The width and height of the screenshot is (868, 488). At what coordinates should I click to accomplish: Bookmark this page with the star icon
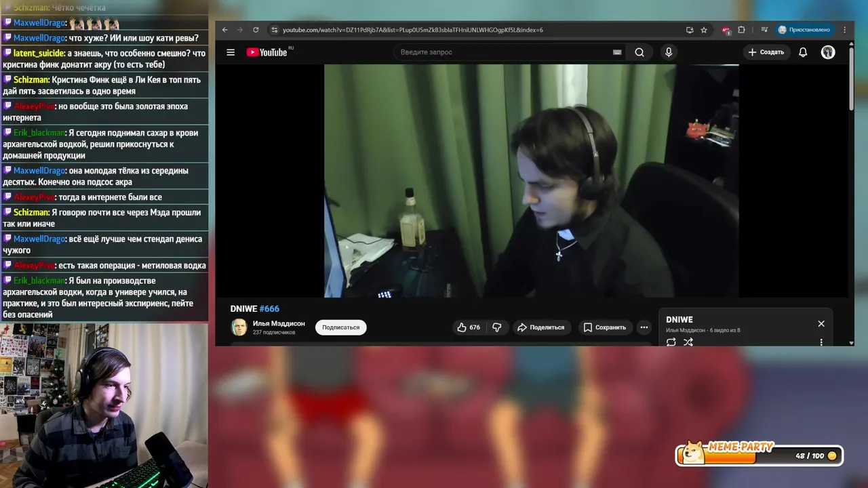point(704,30)
